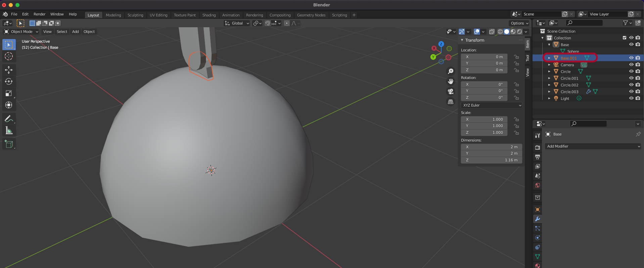Switch to wireframe viewport shading
Image resolution: width=644 pixels, height=268 pixels.
pos(500,32)
